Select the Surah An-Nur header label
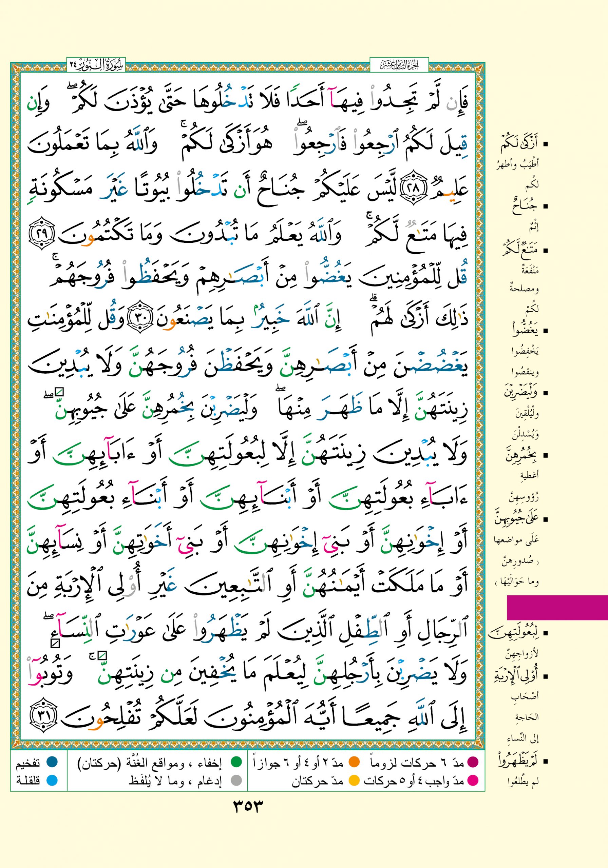Viewport: 608px width, 868px height. (96, 65)
